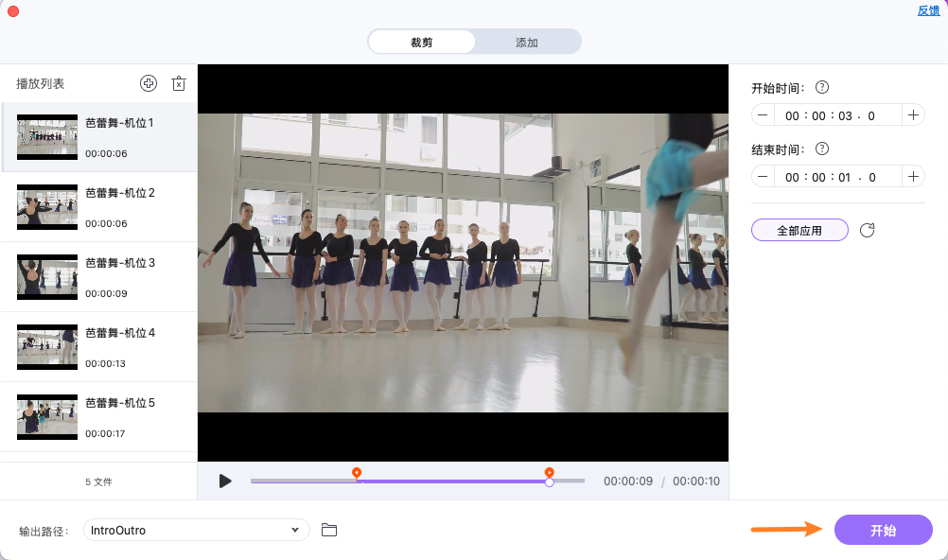
Task: Click minus to decrease end time
Action: pyautogui.click(x=762, y=176)
